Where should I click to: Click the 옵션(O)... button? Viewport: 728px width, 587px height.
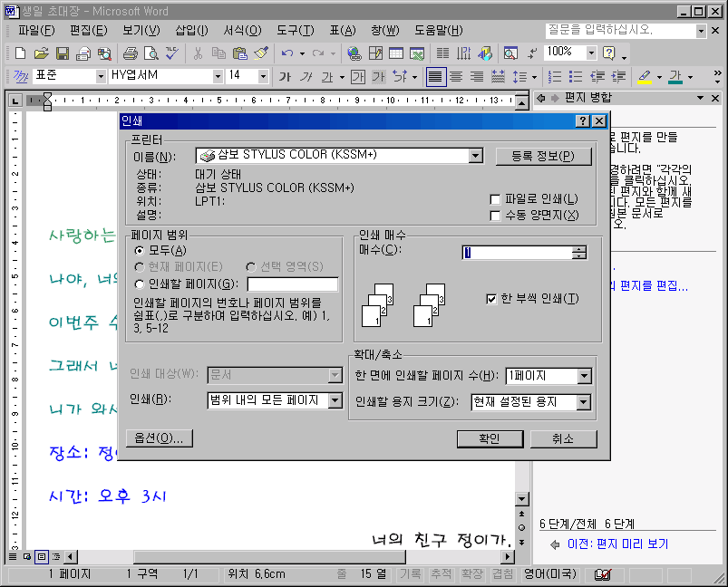[159, 438]
